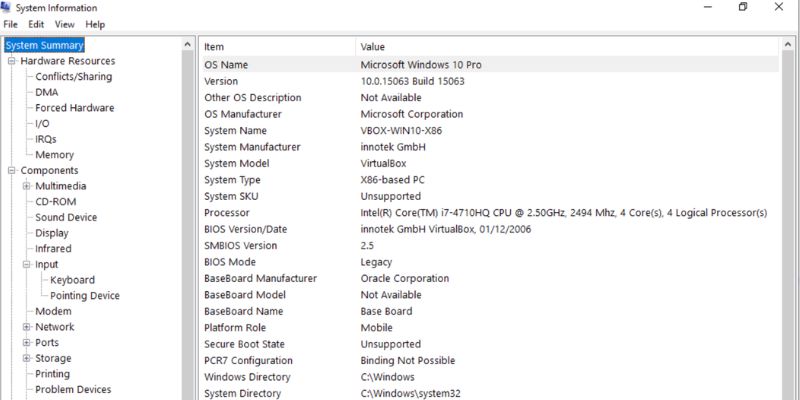Select Conflicts/Sharing in the tree

point(73,77)
